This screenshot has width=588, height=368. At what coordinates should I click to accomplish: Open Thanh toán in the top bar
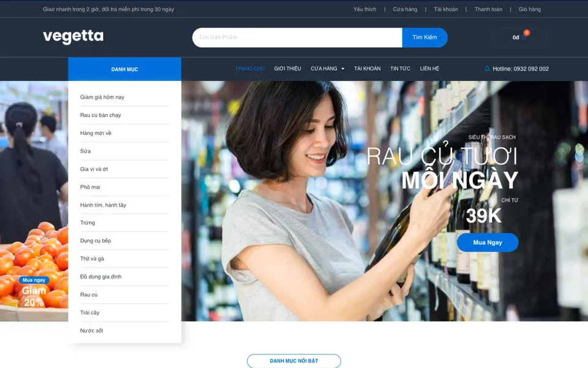tap(488, 9)
